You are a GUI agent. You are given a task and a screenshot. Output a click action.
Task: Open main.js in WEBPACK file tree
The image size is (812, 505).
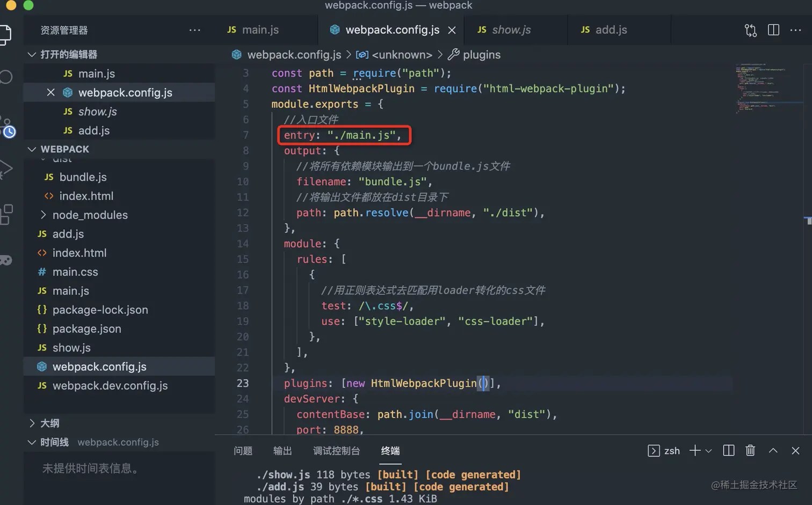point(119,291)
